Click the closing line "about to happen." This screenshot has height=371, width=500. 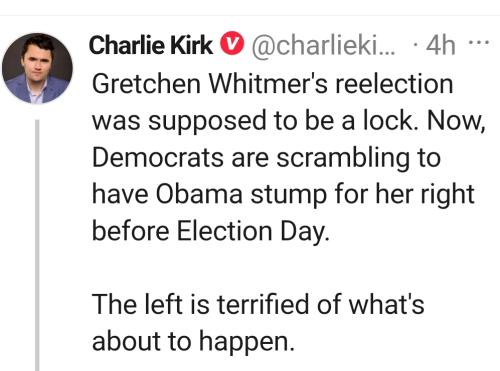click(193, 341)
